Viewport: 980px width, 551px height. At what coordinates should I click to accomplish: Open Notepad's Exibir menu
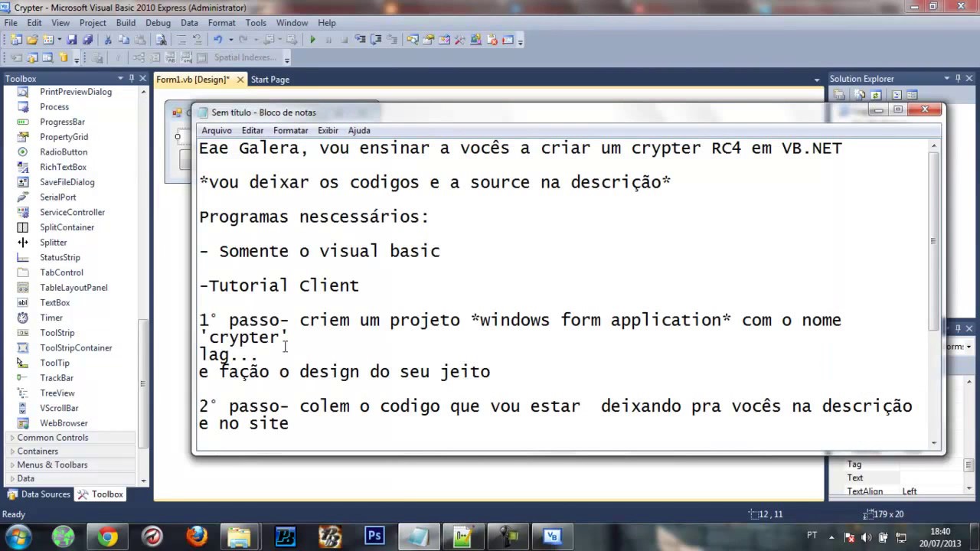coord(328,131)
